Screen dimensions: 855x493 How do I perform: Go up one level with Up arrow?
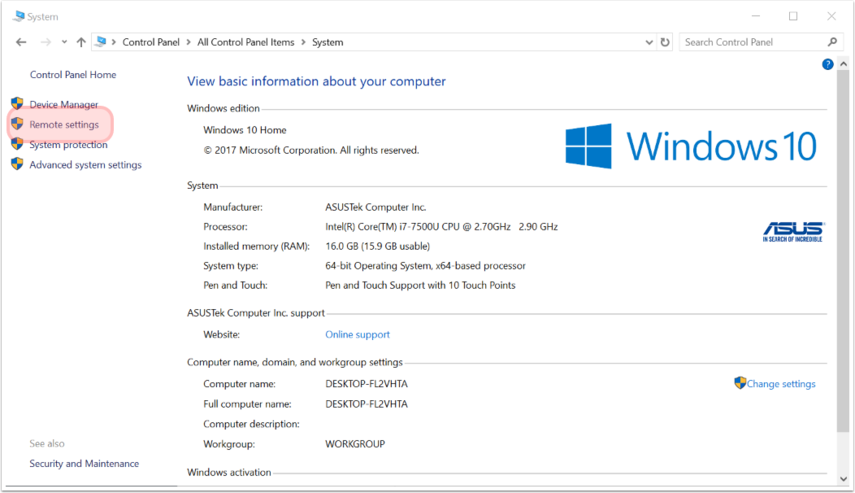click(x=81, y=42)
